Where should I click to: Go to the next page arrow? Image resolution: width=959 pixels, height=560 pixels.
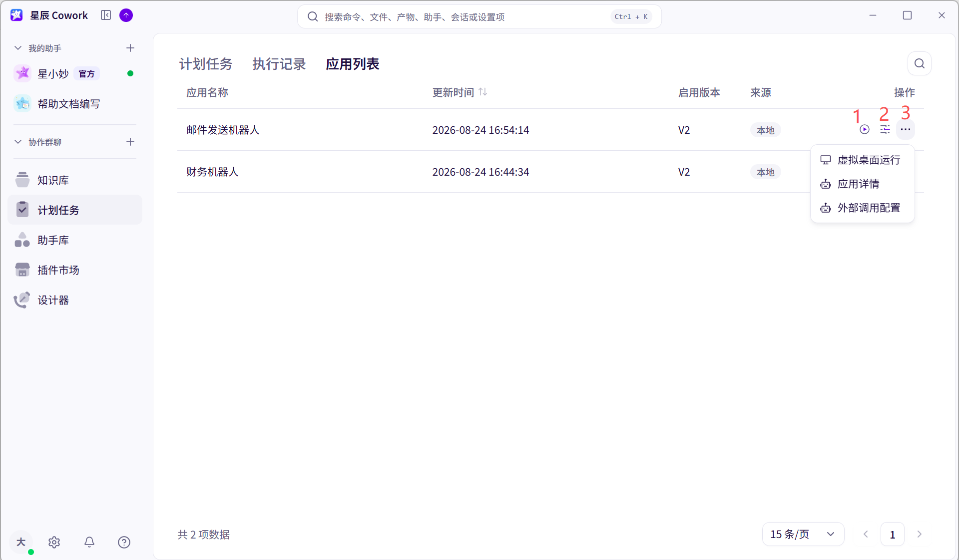click(x=920, y=534)
